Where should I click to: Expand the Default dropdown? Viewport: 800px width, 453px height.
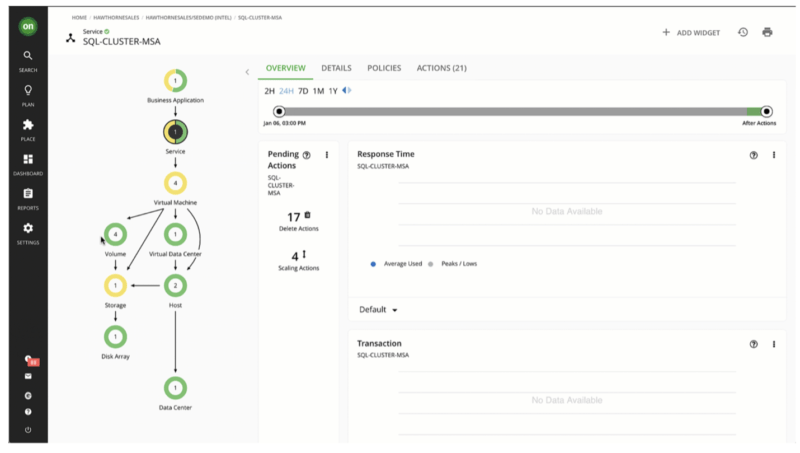click(x=379, y=310)
